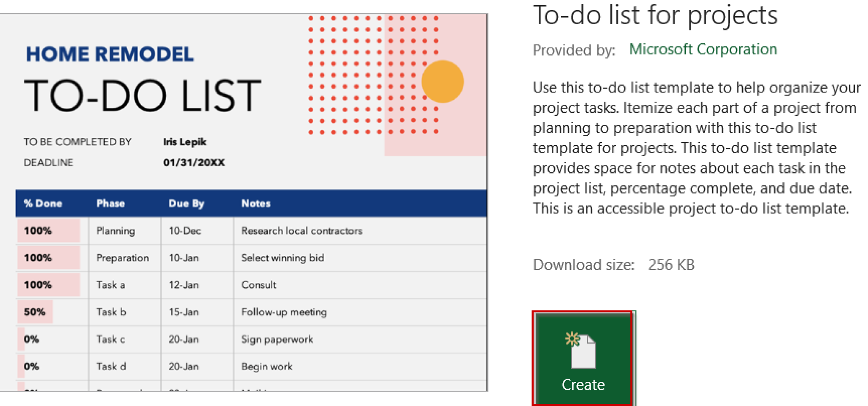Click the Due By column header
The height and width of the screenshot is (406, 868).
[x=186, y=203]
